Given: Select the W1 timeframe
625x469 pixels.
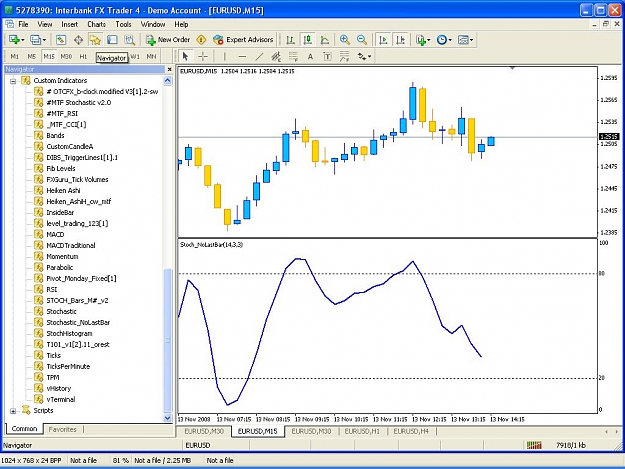Looking at the screenshot, I should click(x=135, y=57).
